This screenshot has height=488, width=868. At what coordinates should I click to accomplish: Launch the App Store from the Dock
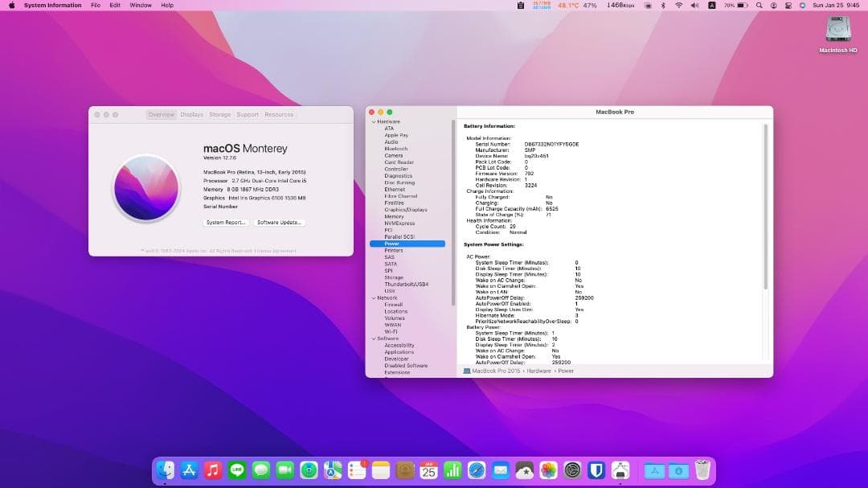coord(189,471)
